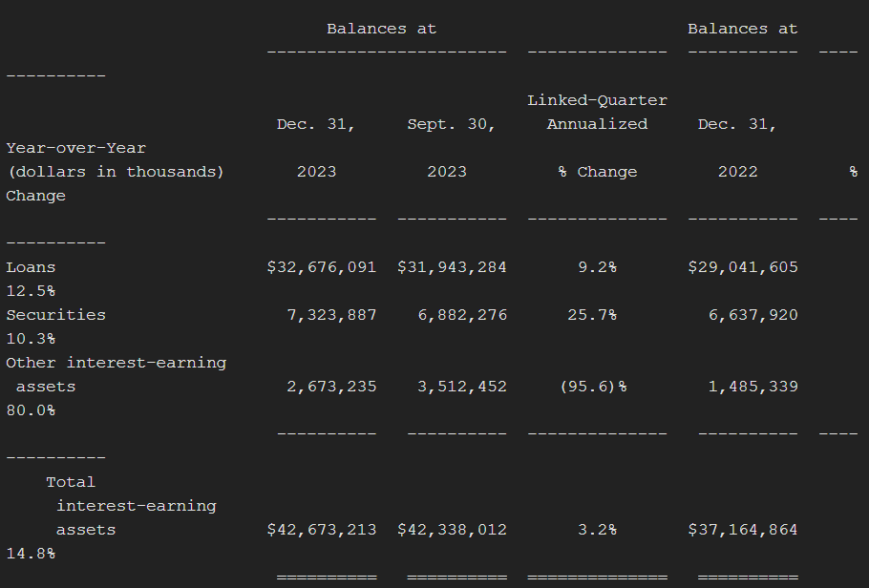Click the Other interest-earning label text
This screenshot has width=869, height=588.
[116, 363]
